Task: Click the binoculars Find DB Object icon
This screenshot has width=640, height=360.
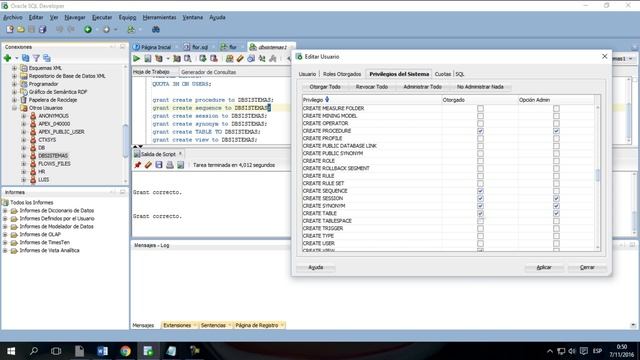Action: [156, 29]
